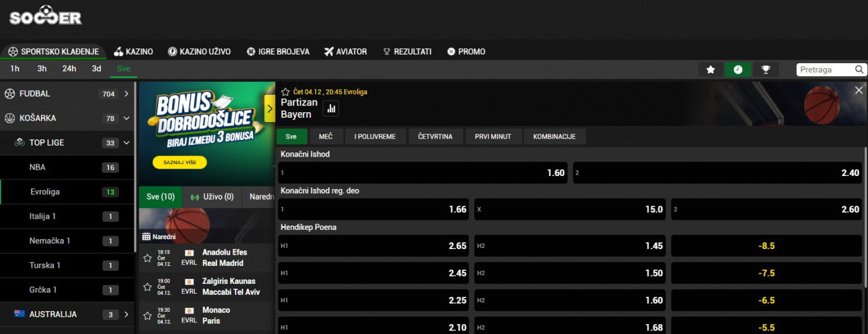This screenshot has height=334, width=868.
Task: Switch to the Četvrtina betting tab
Action: tap(435, 136)
